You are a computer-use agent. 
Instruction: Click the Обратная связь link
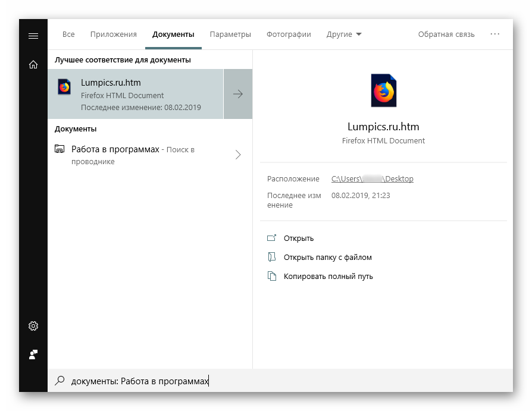tap(446, 34)
